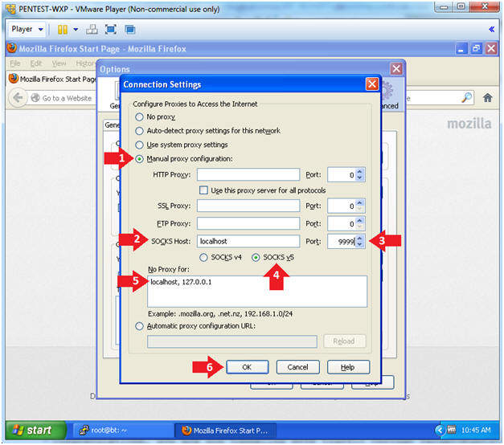Open the Player menu dropdown
This screenshot has height=445, width=504.
[27, 29]
